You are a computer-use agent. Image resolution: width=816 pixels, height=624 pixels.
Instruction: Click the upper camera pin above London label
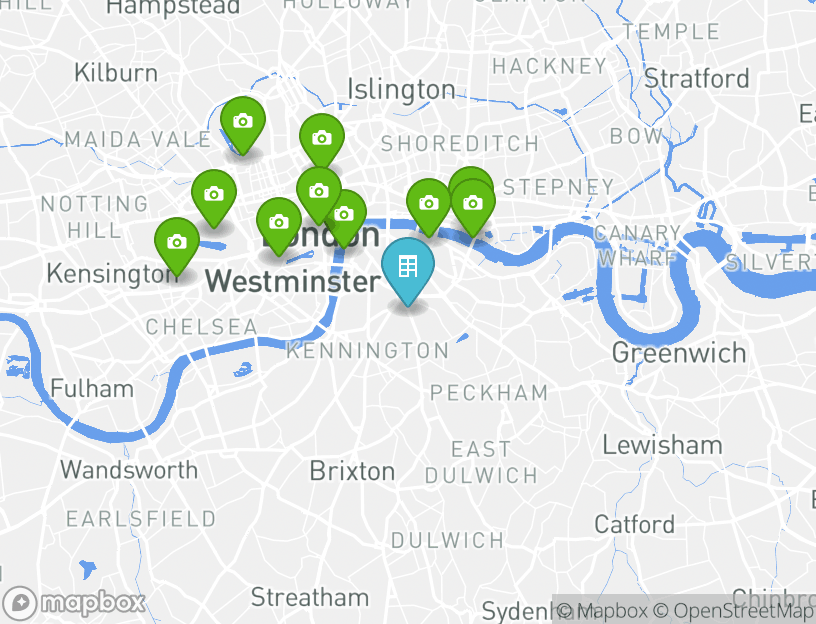pos(319,195)
